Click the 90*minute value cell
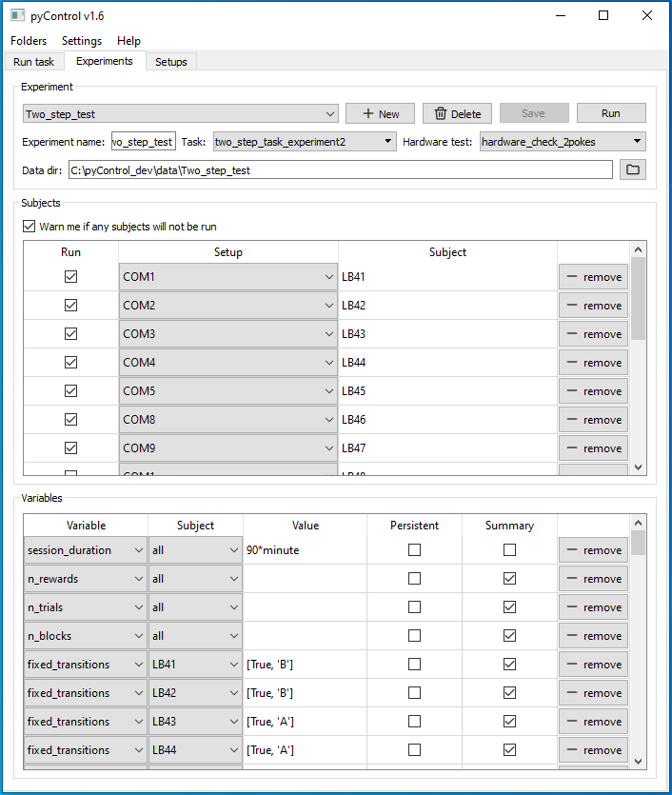Screen dimensions: 672x795 click(306, 550)
